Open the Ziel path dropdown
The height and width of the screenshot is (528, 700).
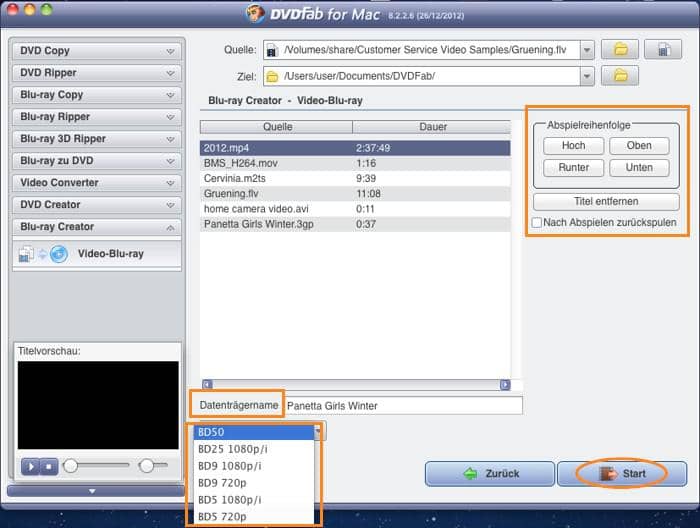point(587,76)
